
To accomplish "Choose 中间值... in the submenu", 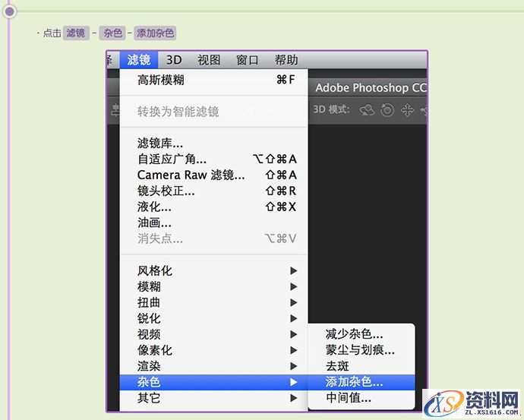I will click(361, 398).
